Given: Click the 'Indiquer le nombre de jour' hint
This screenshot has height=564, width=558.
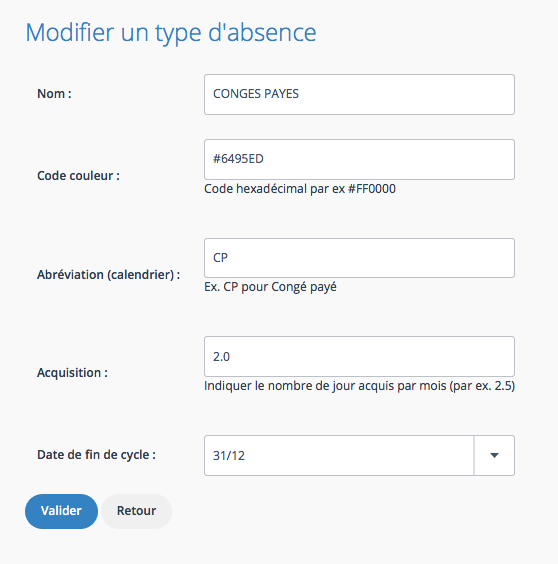Looking at the screenshot, I should tap(359, 386).
